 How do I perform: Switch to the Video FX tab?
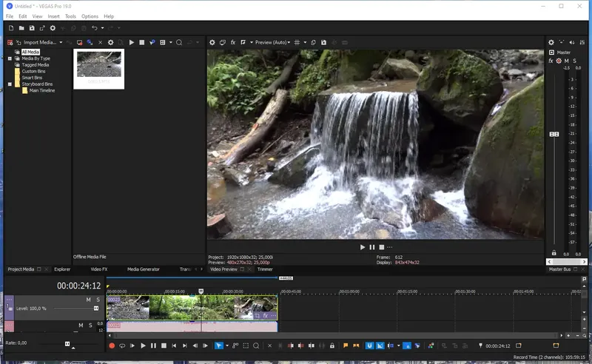click(98, 269)
